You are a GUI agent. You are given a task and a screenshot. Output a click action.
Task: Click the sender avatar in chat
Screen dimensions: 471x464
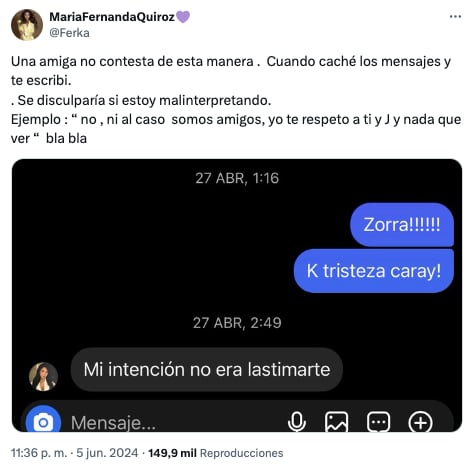click(x=43, y=376)
